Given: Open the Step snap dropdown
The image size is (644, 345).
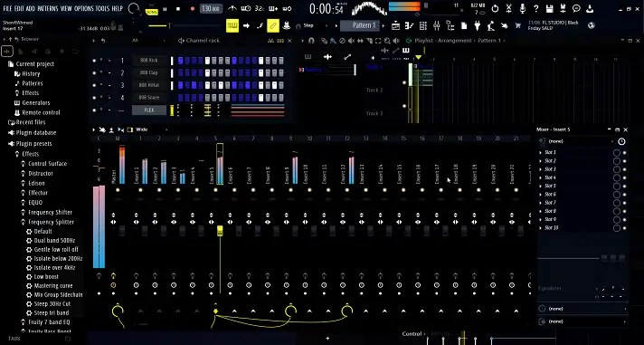Looking at the screenshot, I should [313, 25].
